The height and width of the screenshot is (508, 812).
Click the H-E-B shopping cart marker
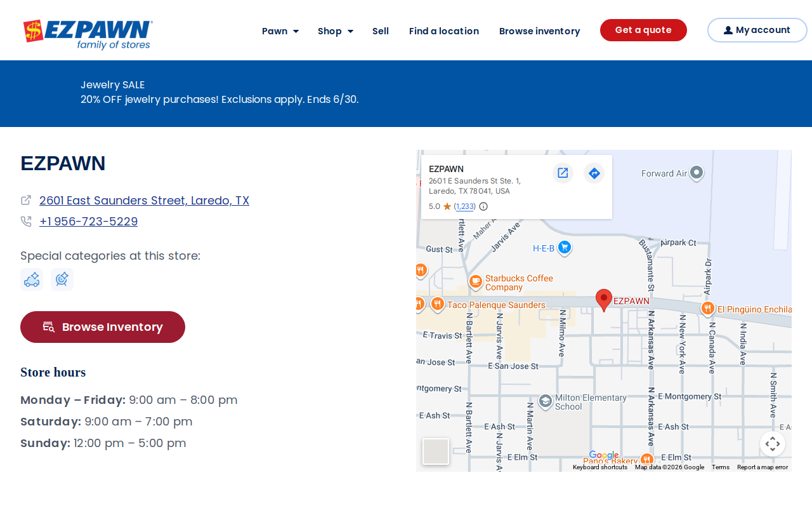[565, 248]
